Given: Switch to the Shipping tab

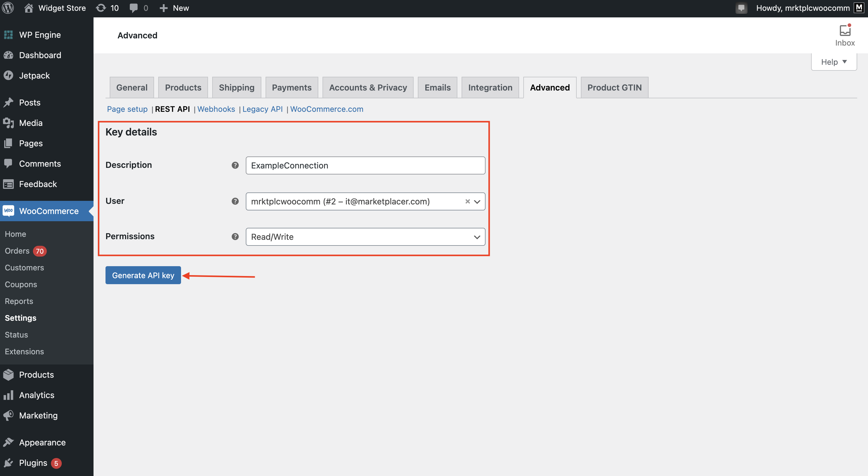Looking at the screenshot, I should coord(236,88).
